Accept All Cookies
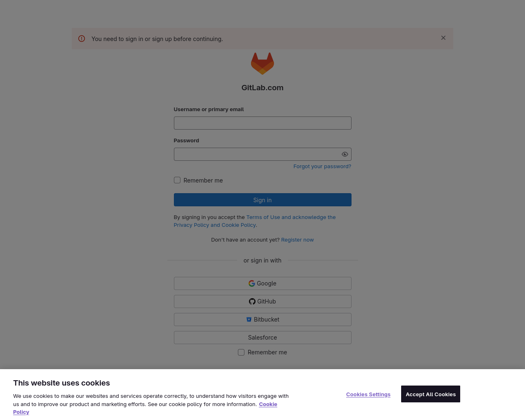Viewport: 525px width, 420px height. point(431,394)
